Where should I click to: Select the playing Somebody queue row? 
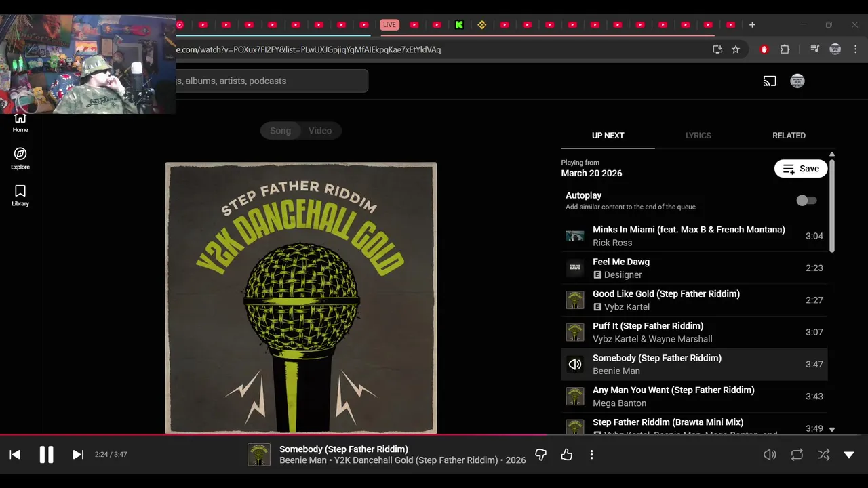(x=694, y=365)
